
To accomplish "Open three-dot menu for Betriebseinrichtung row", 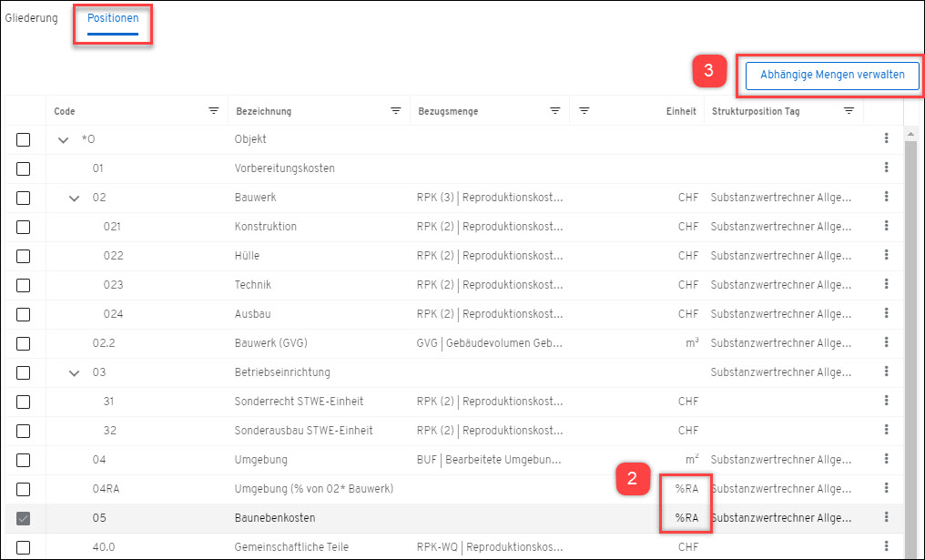I will coord(886,372).
